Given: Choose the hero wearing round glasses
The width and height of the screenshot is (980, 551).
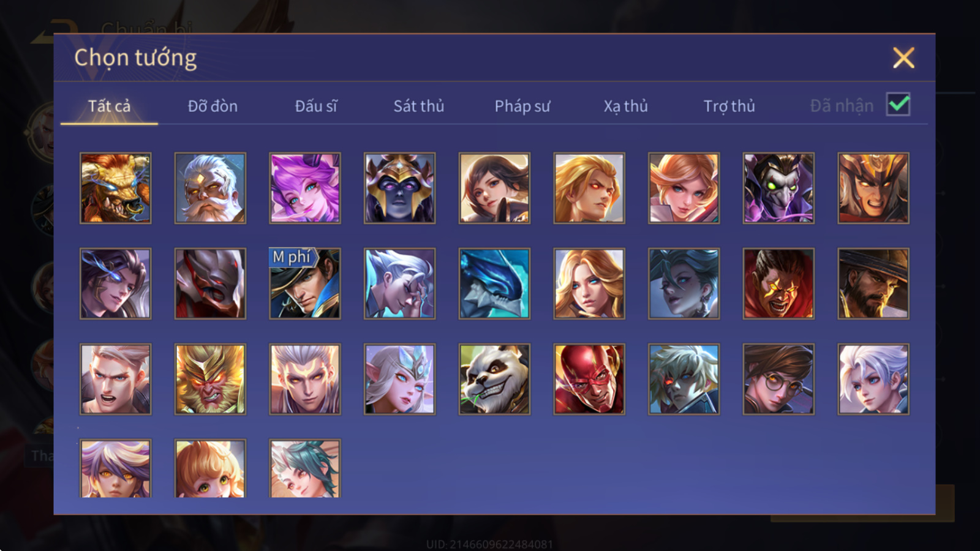Looking at the screenshot, I should (x=778, y=379).
